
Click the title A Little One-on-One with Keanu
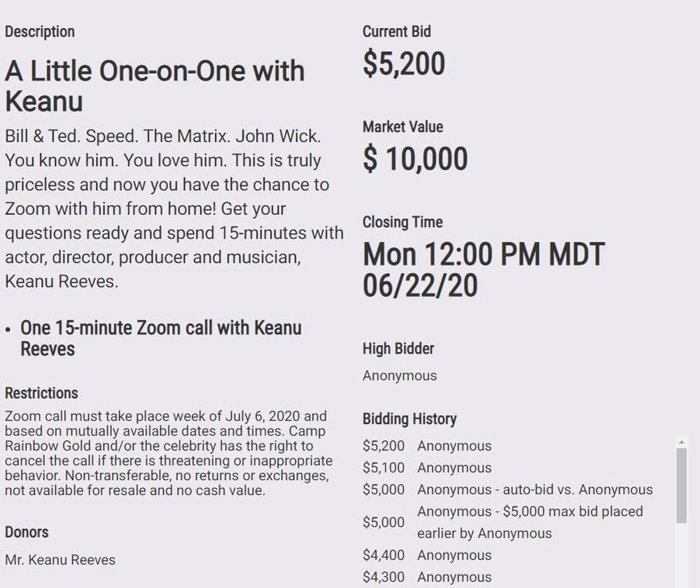[x=155, y=85]
